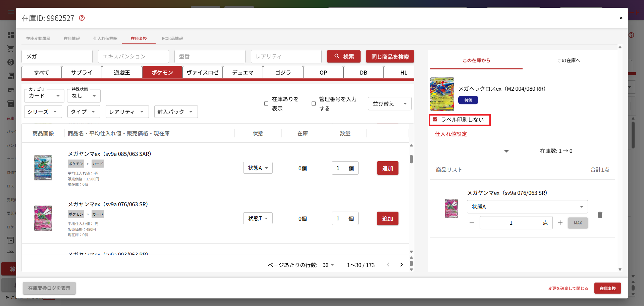Image resolution: width=644 pixels, height=306 pixels.
Task: Open the shopping cart sidebar icon
Action: click(x=11, y=49)
